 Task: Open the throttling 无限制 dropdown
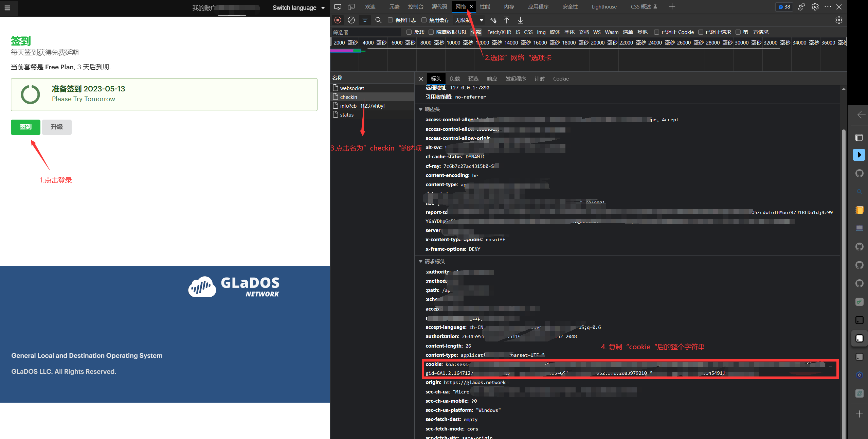coord(469,20)
